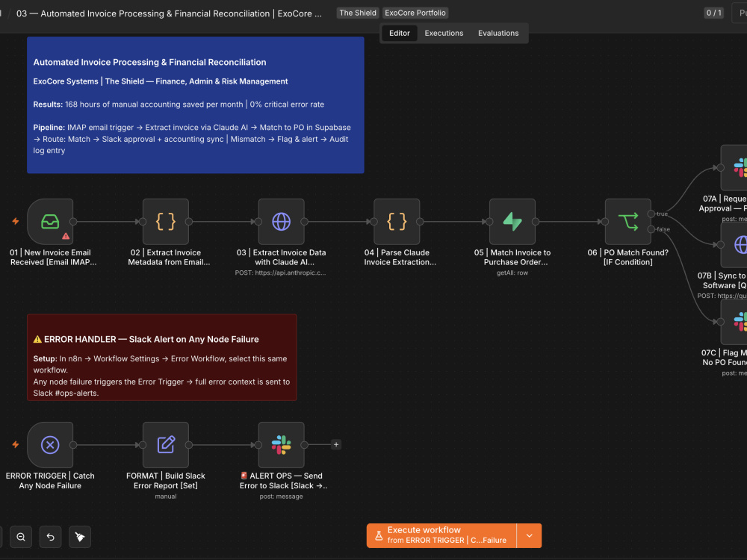This screenshot has height=560, width=747.
Task: Click the trigger bolt beside the IMAP node
Action: (16, 221)
